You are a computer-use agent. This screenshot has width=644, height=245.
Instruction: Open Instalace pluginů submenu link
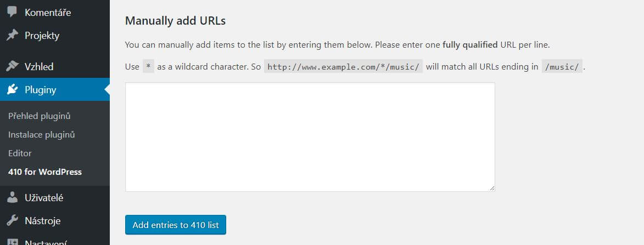[42, 134]
